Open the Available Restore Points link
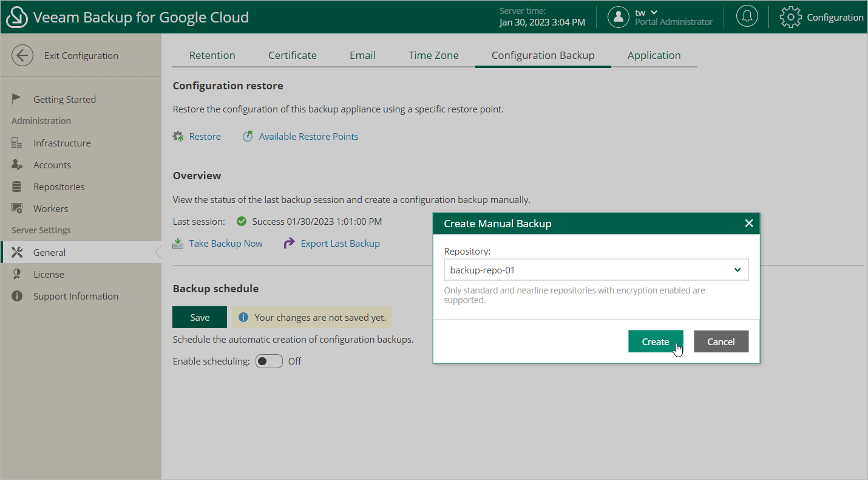This screenshot has height=480, width=868. point(308,136)
